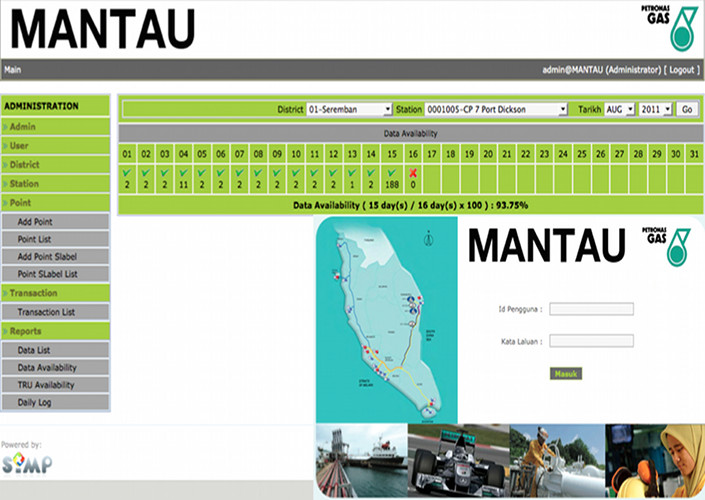Screen dimensions: 705x500
Task: Click the Logout link
Action: click(682, 70)
